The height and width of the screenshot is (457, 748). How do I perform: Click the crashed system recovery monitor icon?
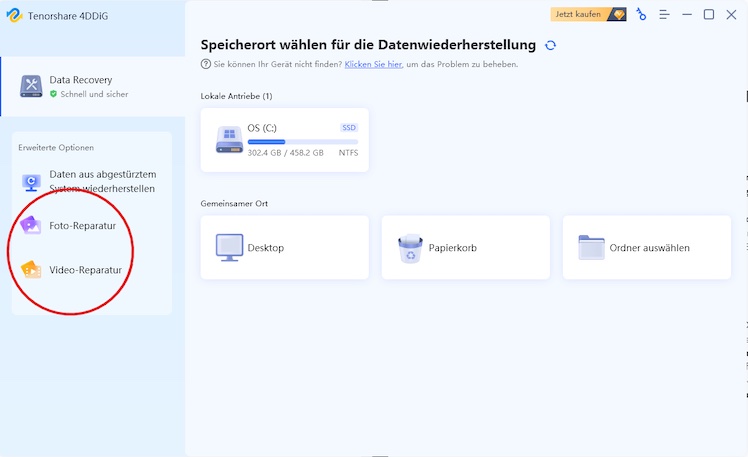point(31,182)
